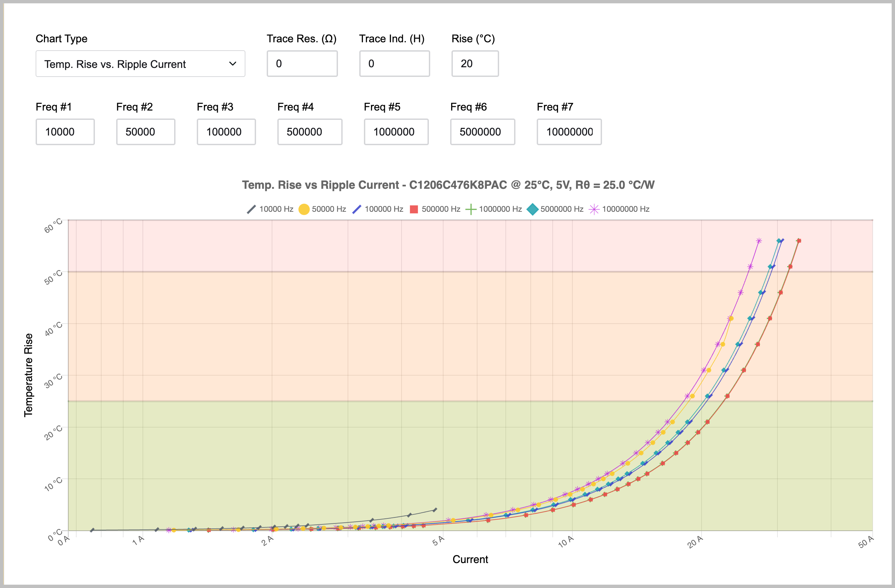Click the 'Freq #3' label
The height and width of the screenshot is (588, 895).
click(215, 107)
